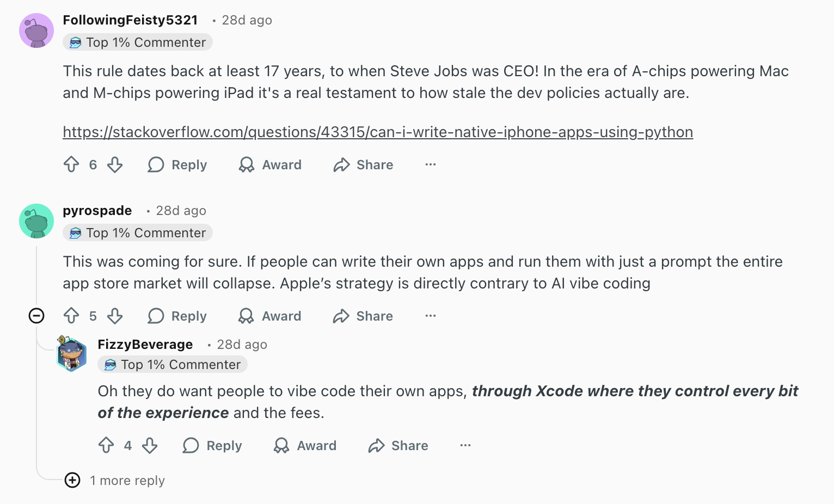
Task: Reply to FizzyBeverage's comment
Action: [212, 445]
